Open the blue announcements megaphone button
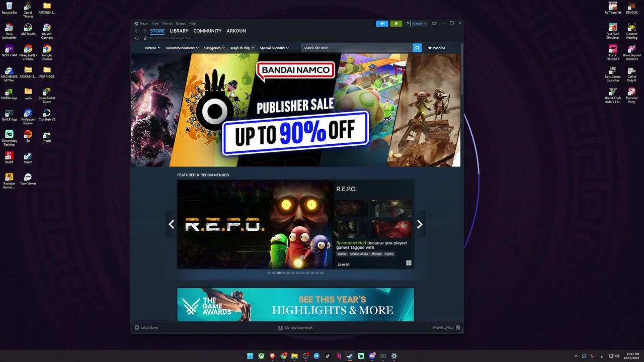Screen dimensions: 644x362 382,24
